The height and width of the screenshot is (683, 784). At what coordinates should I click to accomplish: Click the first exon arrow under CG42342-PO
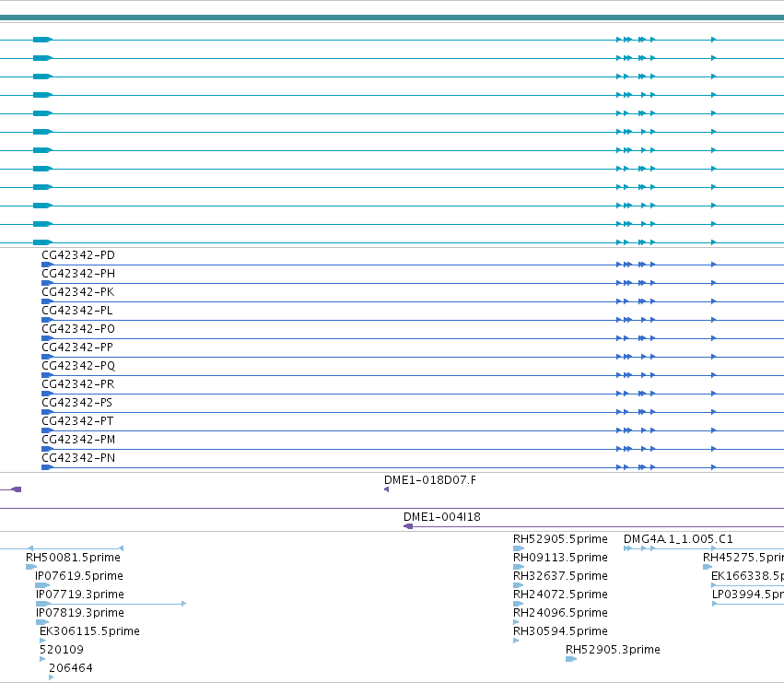point(48,338)
